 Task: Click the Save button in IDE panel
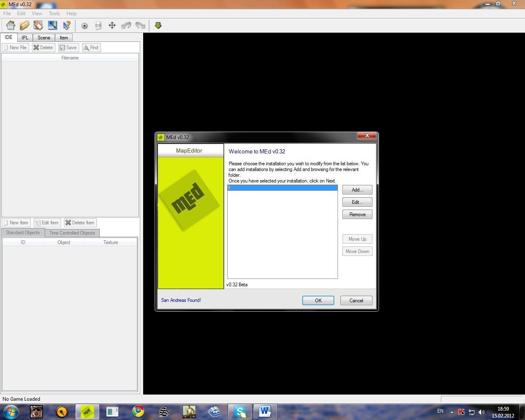point(68,48)
